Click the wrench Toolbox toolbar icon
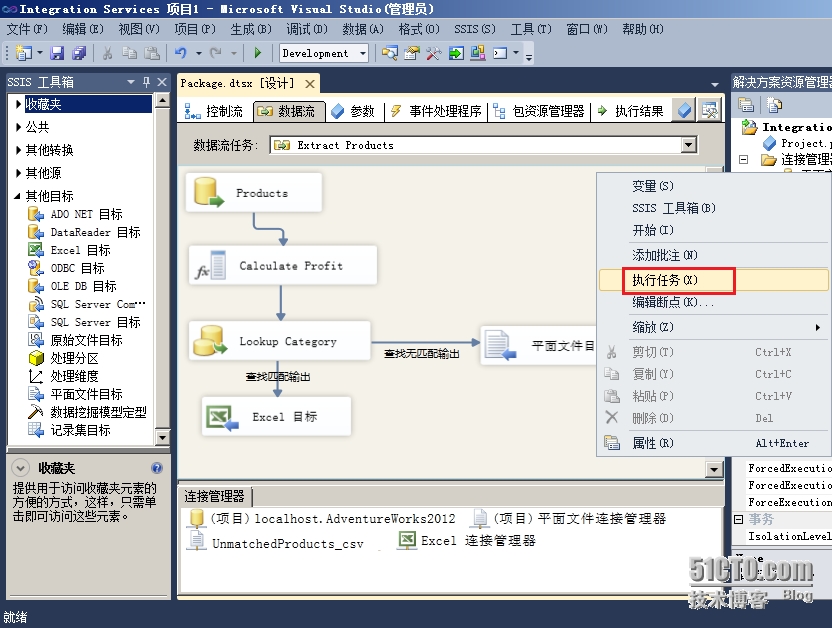Viewport: 832px width, 628px height. point(434,53)
